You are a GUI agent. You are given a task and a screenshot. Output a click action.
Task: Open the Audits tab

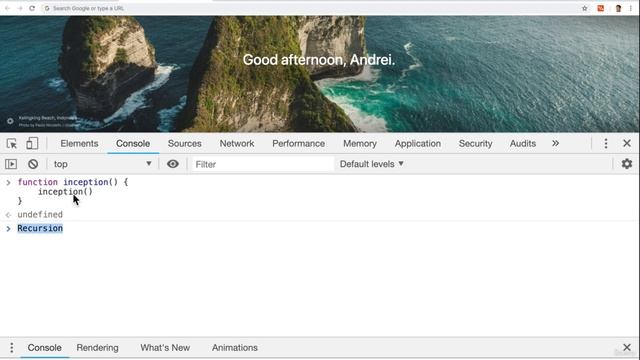coord(522,144)
